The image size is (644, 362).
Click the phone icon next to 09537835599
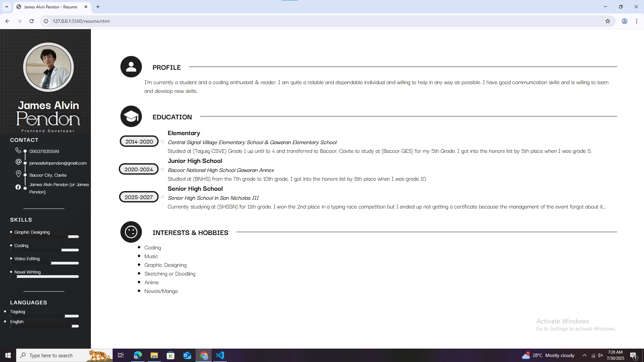[18, 150]
